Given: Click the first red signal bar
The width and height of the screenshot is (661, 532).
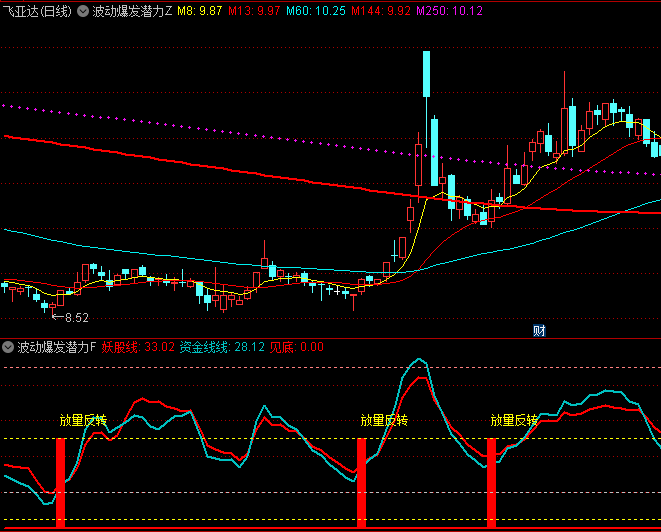Looking at the screenshot, I should [x=61, y=483].
